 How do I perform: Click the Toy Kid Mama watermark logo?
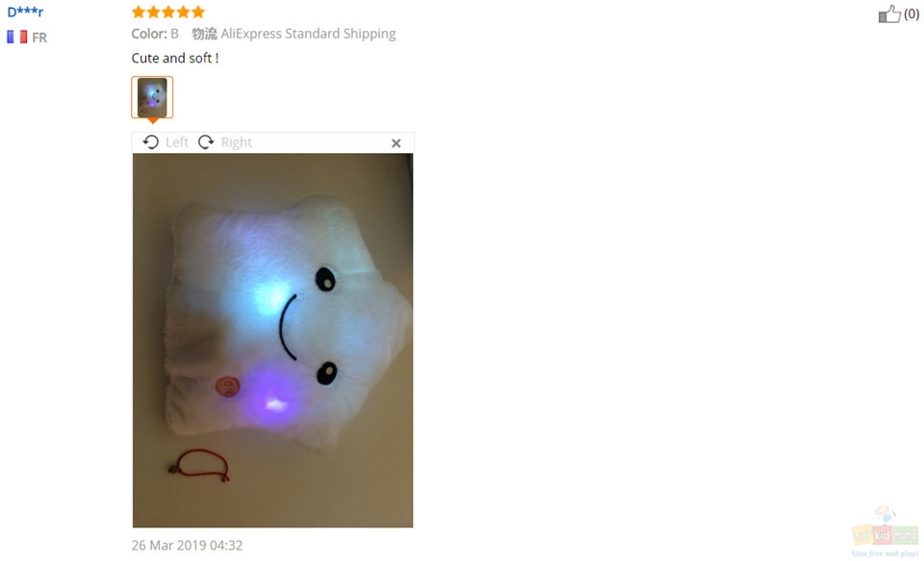click(x=885, y=532)
